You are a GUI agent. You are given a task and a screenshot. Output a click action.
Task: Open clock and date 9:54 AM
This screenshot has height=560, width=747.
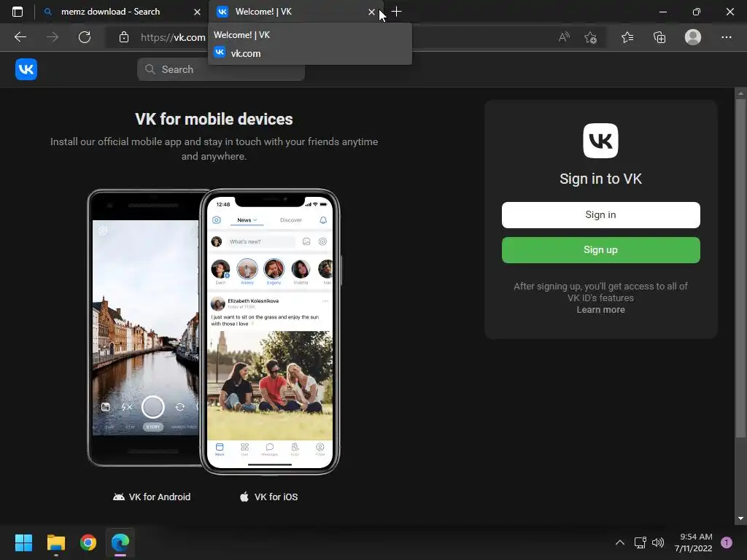coord(693,542)
